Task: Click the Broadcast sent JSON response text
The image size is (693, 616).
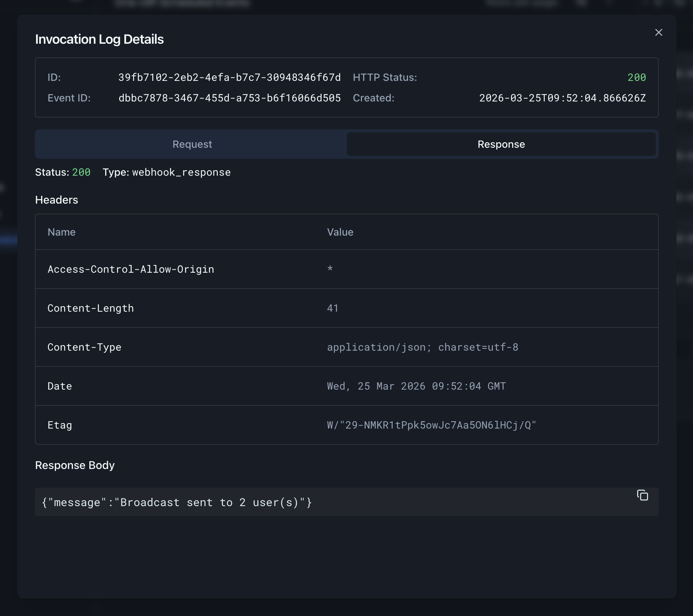Action: [x=177, y=502]
